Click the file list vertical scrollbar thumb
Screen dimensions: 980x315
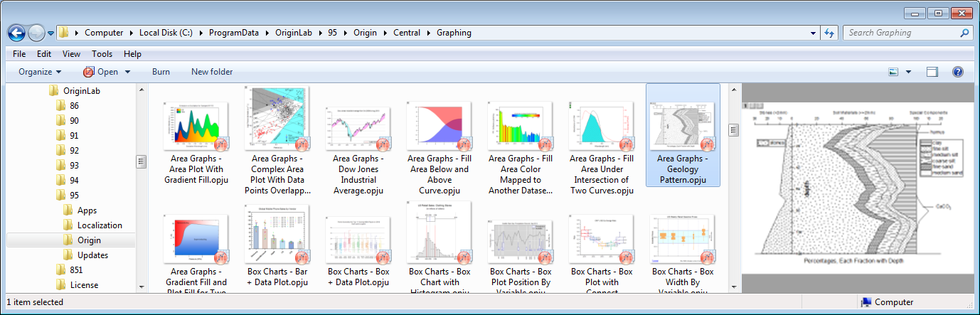coord(733,130)
